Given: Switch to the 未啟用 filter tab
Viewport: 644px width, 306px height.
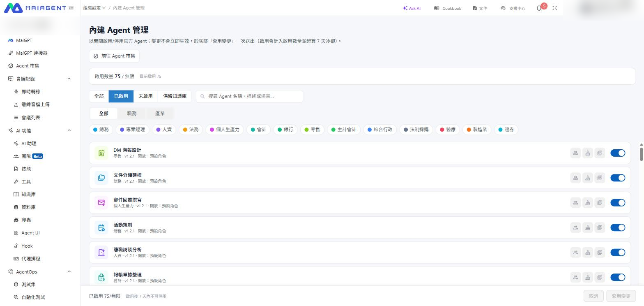Looking at the screenshot, I should [145, 96].
